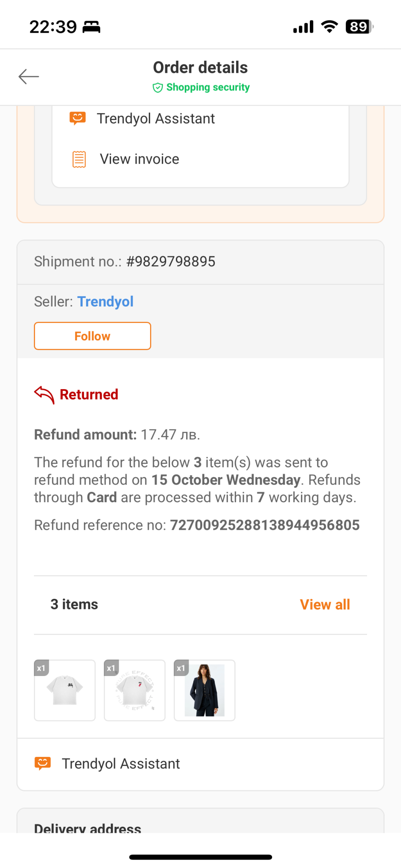
Task: Open the navy blazer suit thumbnail
Action: tap(204, 690)
